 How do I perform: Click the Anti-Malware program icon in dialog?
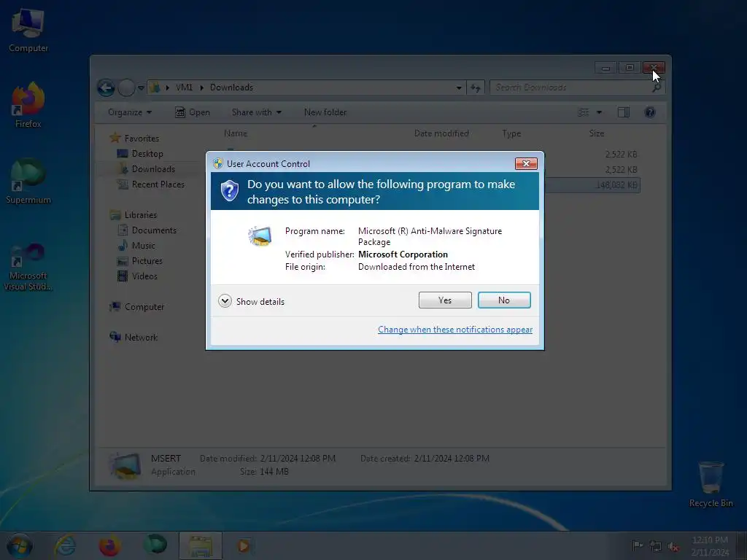260,236
